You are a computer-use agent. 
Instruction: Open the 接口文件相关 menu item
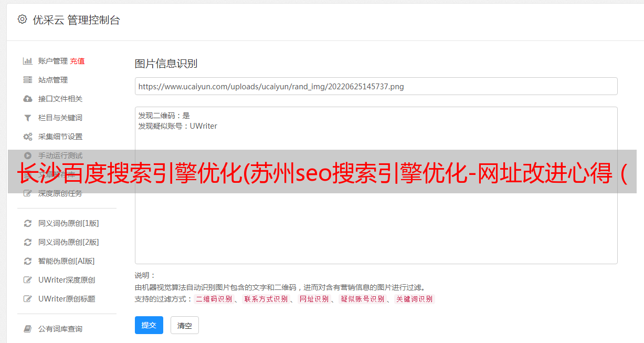click(x=60, y=99)
